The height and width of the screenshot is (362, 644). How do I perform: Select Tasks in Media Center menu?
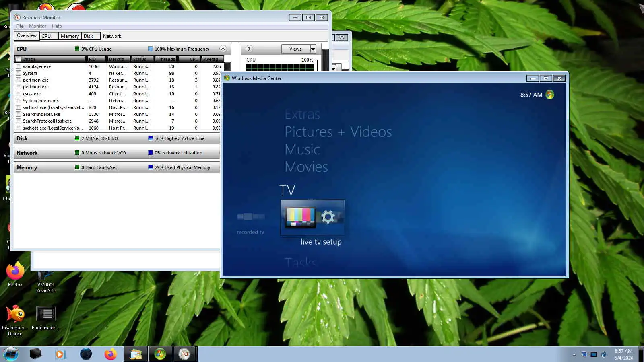tap(301, 262)
